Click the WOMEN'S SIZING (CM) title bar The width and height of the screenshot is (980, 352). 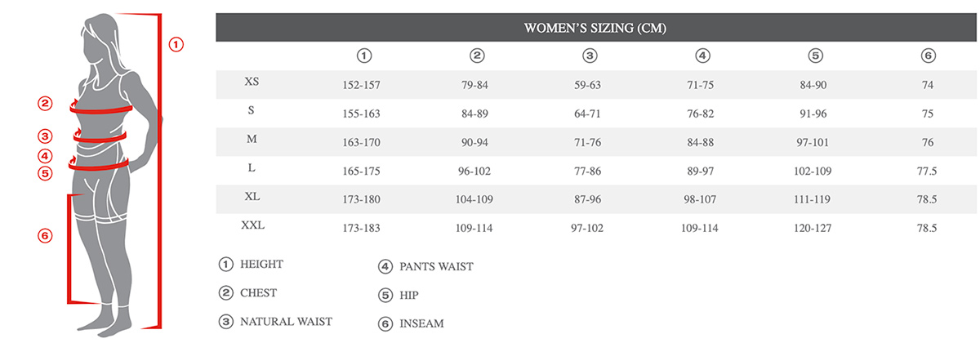[x=595, y=29]
